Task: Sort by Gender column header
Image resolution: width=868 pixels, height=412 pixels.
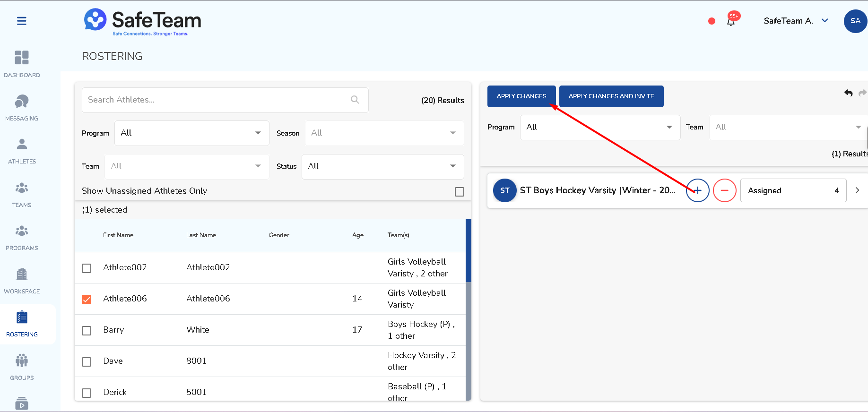Action: pos(279,235)
